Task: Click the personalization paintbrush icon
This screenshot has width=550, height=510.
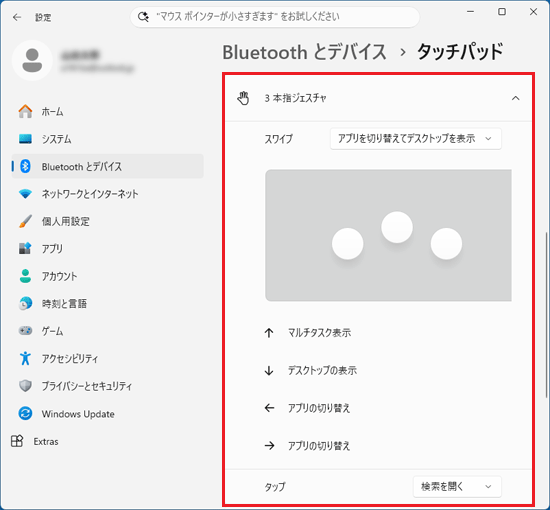Action: (x=25, y=221)
